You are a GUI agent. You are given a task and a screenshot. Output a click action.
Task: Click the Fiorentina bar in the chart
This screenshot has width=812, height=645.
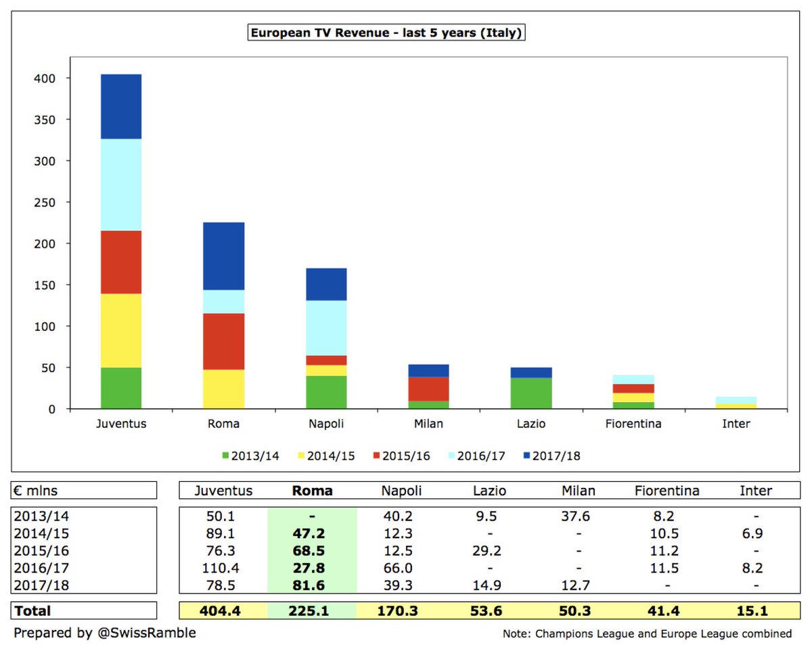click(634, 392)
